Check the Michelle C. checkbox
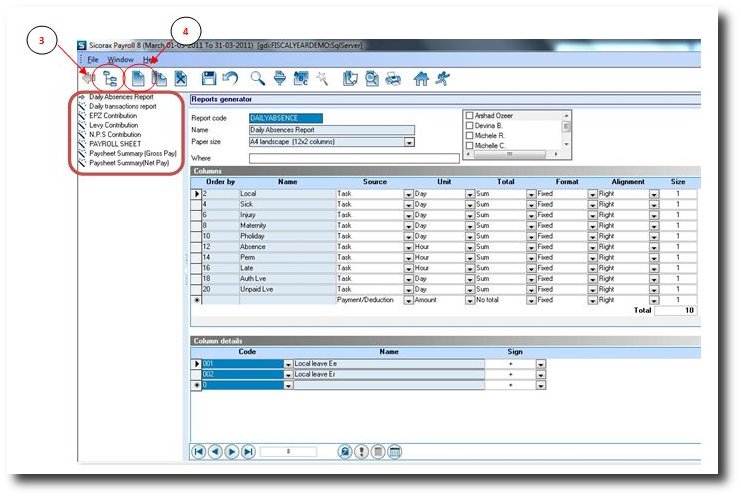Viewport: 741px width, 497px height. click(470, 146)
